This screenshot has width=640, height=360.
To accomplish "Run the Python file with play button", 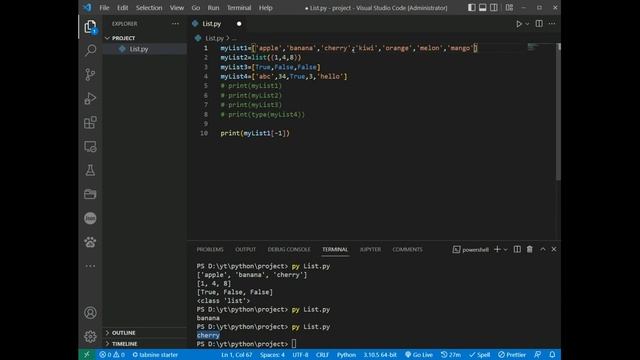I will pos(519,24).
